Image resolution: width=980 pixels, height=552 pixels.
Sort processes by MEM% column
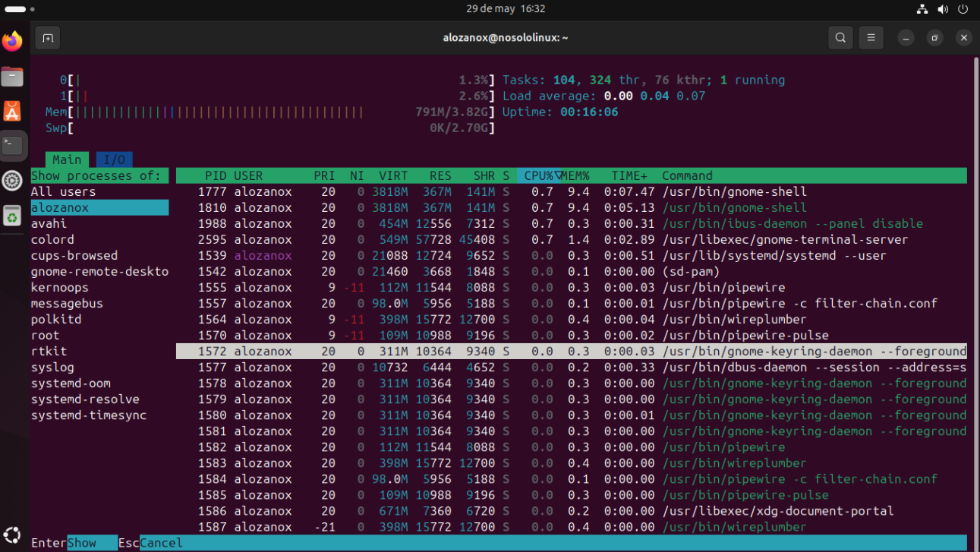(x=575, y=176)
